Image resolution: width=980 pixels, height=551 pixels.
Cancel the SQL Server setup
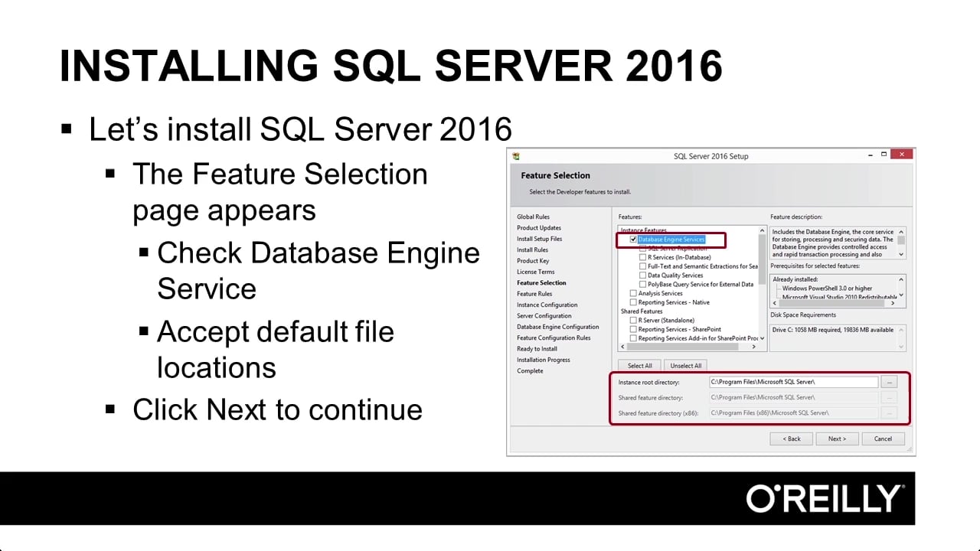pos(883,439)
